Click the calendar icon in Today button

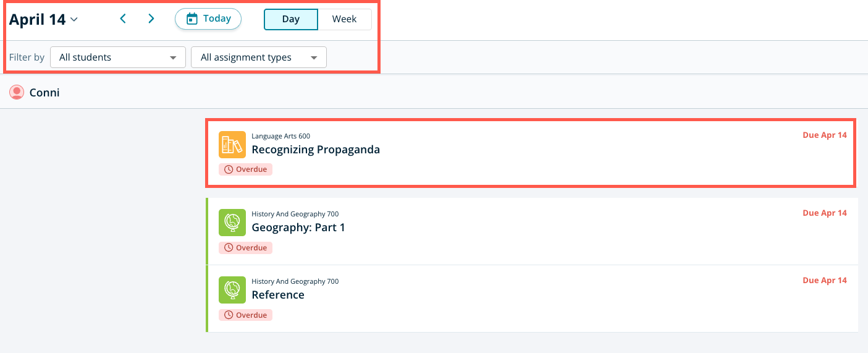coord(192,19)
